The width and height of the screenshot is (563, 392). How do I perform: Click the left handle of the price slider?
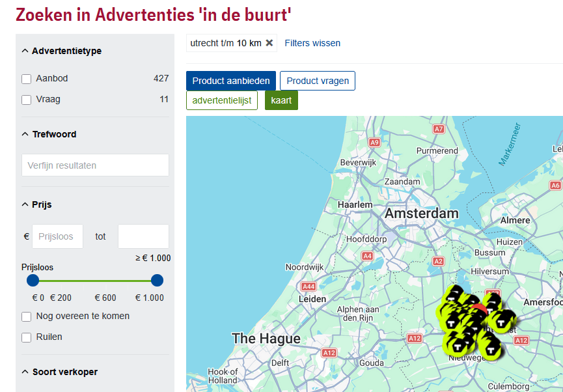tap(33, 281)
